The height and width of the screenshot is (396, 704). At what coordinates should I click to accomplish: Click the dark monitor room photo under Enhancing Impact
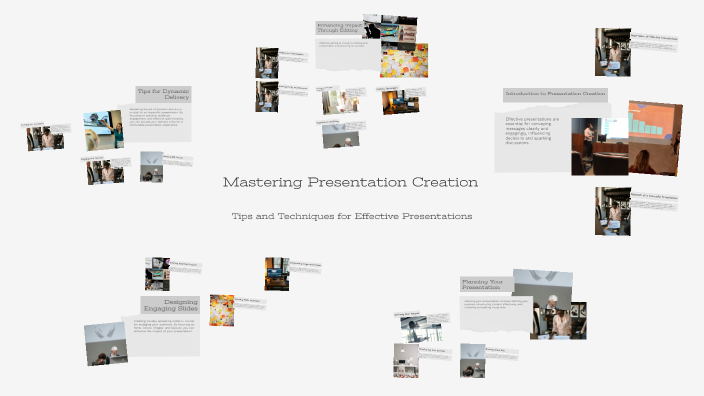pos(400,102)
